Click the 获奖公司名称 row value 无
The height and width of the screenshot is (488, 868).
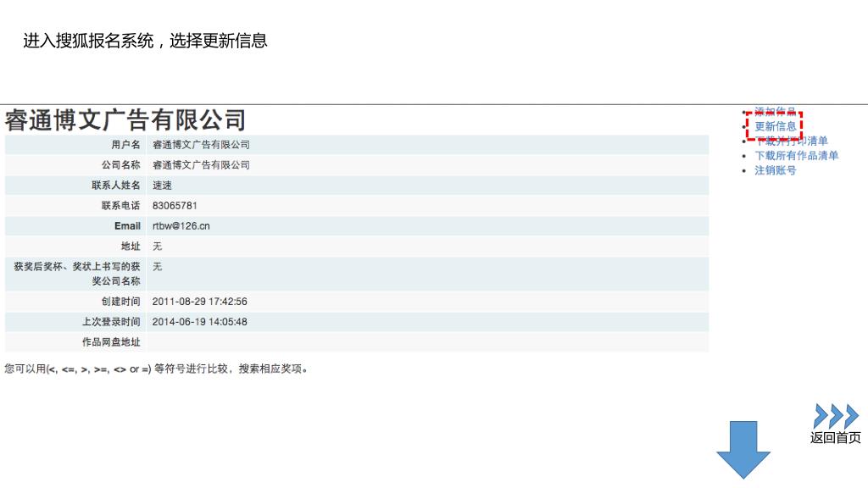tap(157, 267)
